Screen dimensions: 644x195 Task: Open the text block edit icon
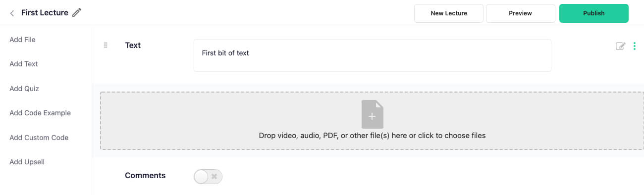point(620,46)
